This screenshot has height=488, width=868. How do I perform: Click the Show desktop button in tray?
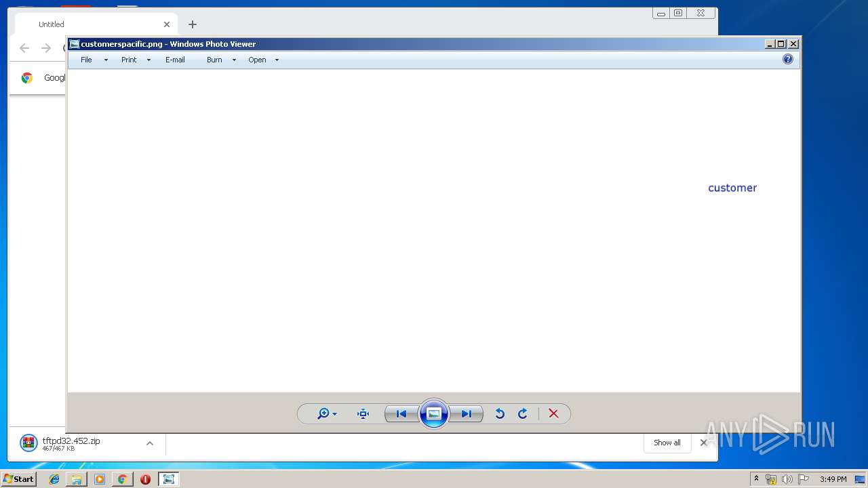click(x=860, y=479)
